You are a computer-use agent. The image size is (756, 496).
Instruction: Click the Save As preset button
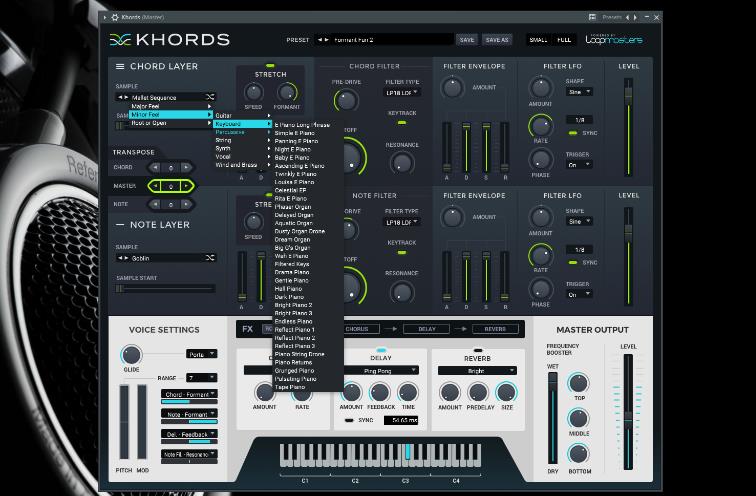coord(497,40)
